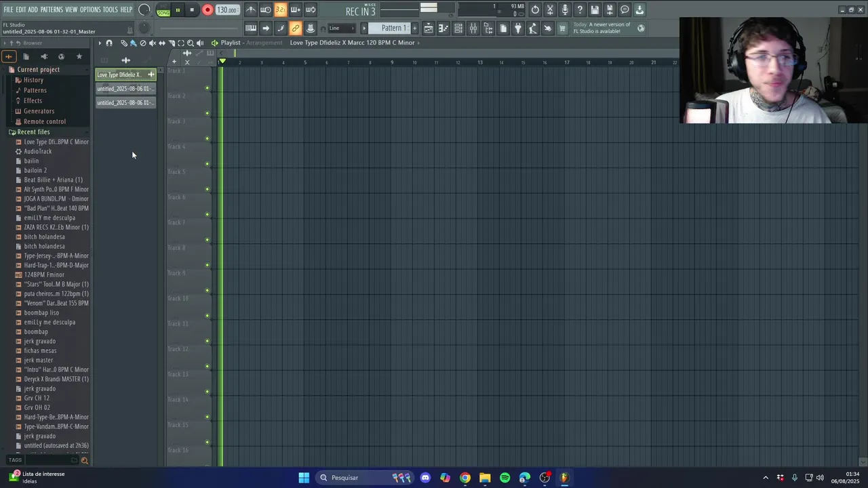Toggle blend recording overdub
This screenshot has width=868, height=488.
pyautogui.click(x=295, y=9)
